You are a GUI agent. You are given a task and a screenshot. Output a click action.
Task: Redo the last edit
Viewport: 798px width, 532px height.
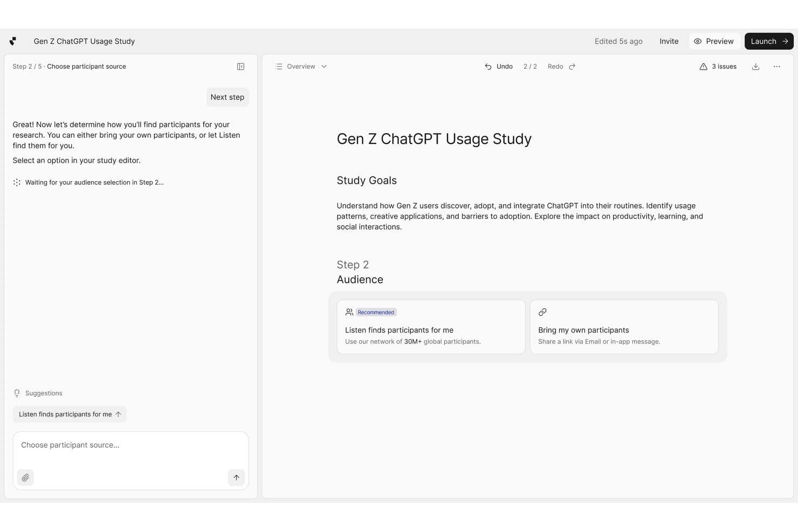point(561,66)
